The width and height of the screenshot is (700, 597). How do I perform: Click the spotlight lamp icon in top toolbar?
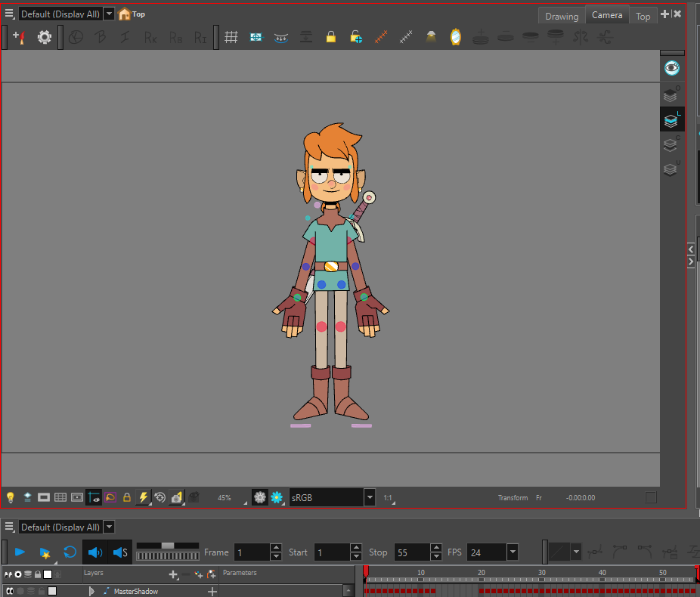pos(431,37)
